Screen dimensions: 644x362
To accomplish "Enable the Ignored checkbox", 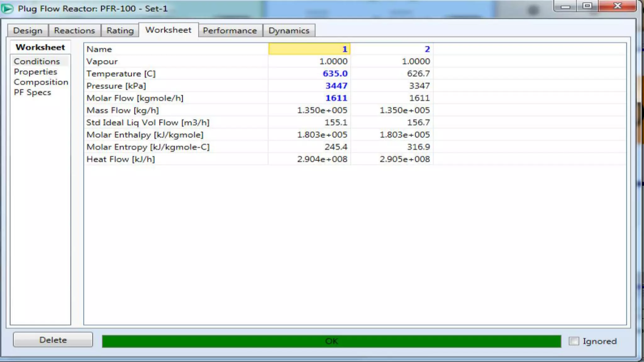I will [x=574, y=341].
